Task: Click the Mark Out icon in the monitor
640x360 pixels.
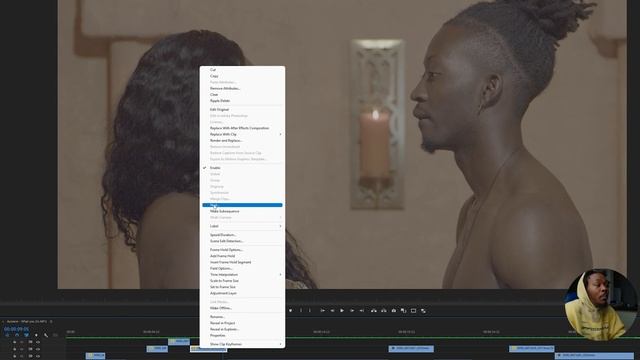Action: tap(309, 311)
